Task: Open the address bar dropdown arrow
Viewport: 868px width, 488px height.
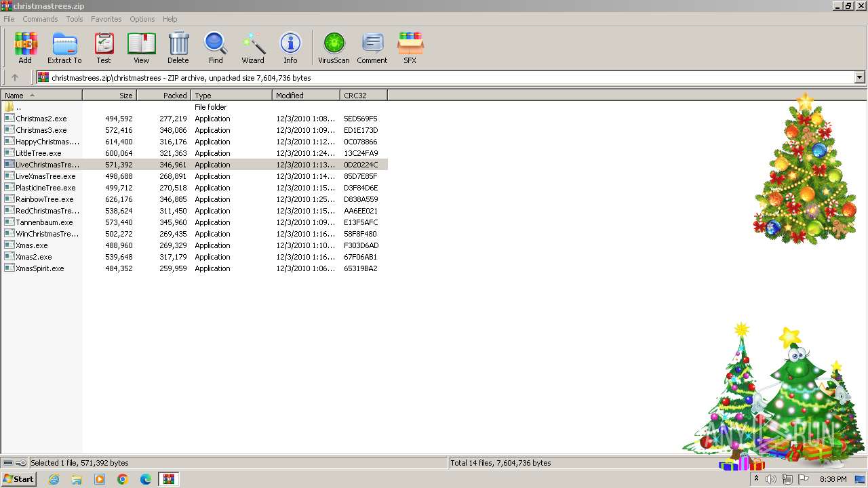Action: pos(859,78)
